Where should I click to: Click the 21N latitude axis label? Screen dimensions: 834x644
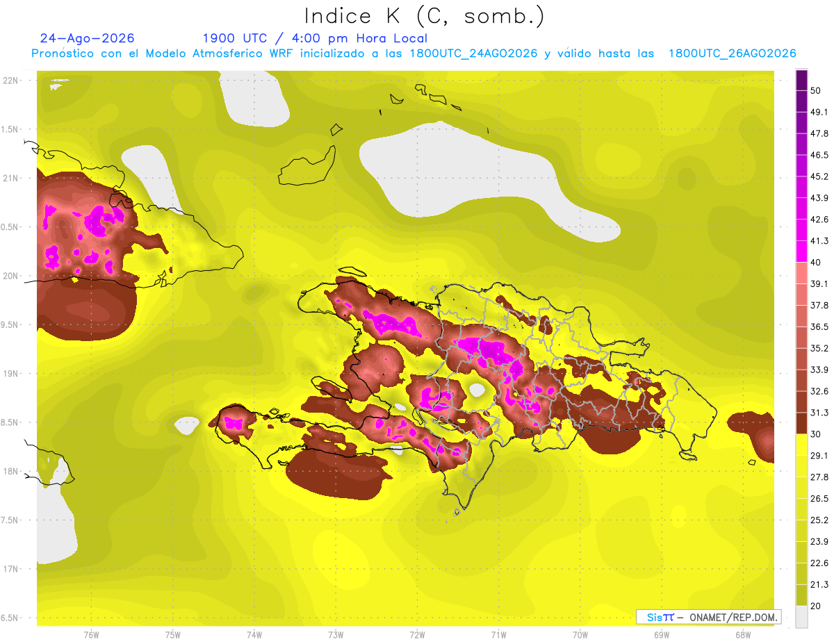(10, 178)
